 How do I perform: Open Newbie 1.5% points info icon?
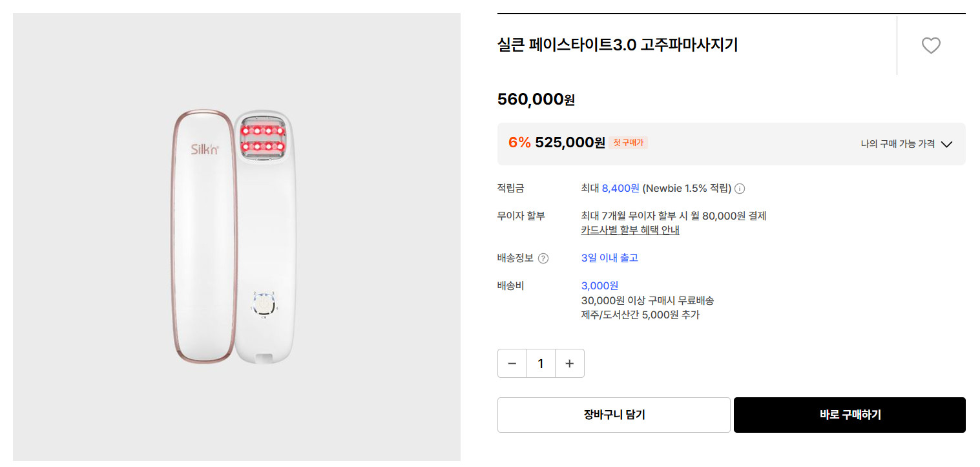740,189
